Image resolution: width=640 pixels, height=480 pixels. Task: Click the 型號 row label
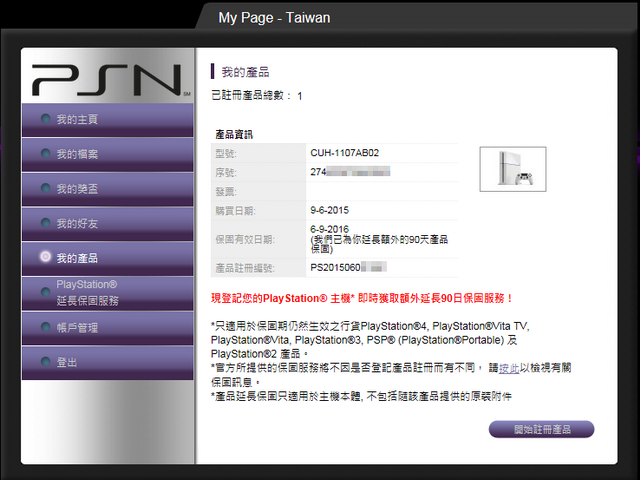[226, 154]
